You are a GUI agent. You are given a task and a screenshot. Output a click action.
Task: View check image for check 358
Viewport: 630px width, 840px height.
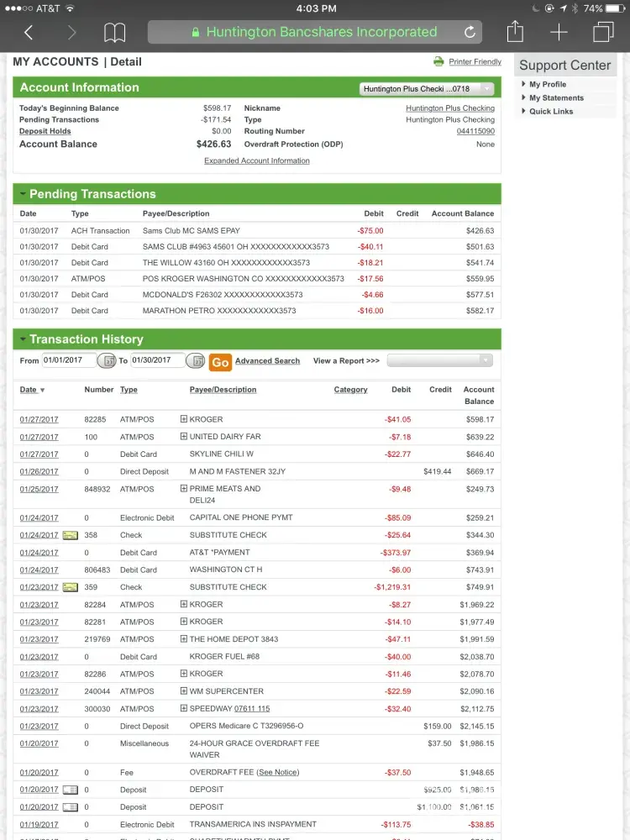(x=71, y=535)
